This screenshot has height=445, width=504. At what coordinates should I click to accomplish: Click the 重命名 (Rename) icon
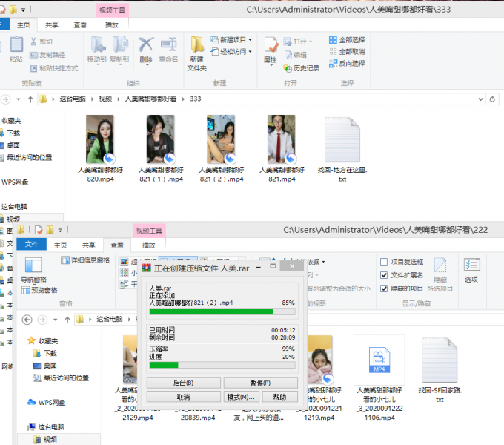(x=168, y=44)
